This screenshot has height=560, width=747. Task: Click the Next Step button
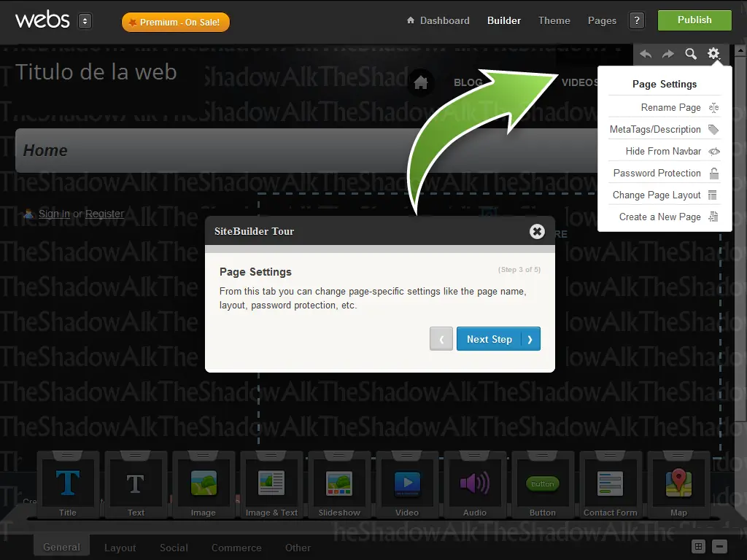click(498, 339)
